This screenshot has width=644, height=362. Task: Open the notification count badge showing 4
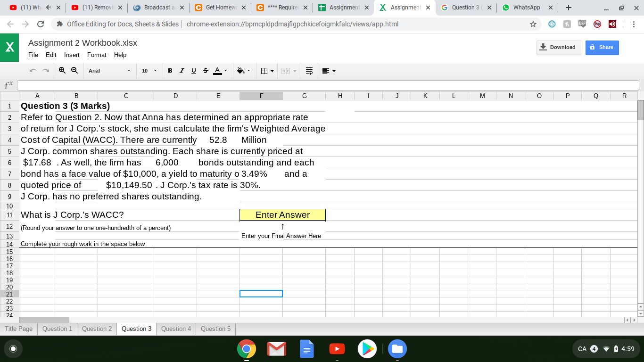(x=594, y=349)
